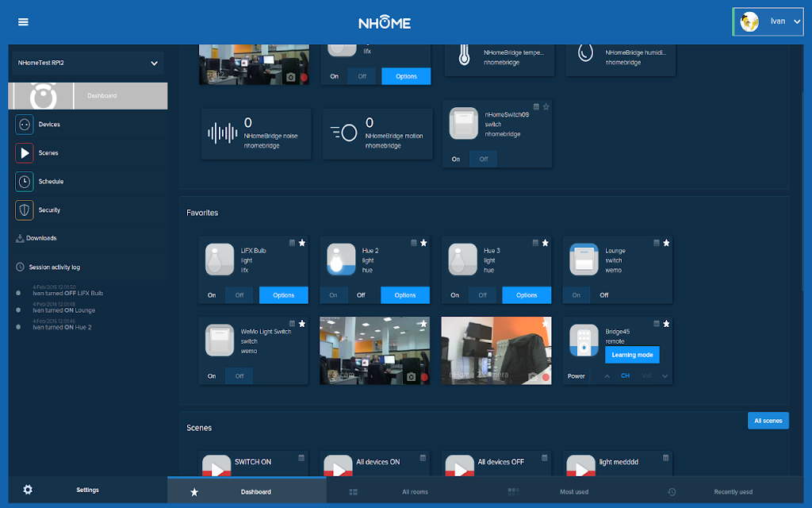Unfavorite WeMo Light Switch star
Viewport: 812px width, 508px height.
pos(302,324)
